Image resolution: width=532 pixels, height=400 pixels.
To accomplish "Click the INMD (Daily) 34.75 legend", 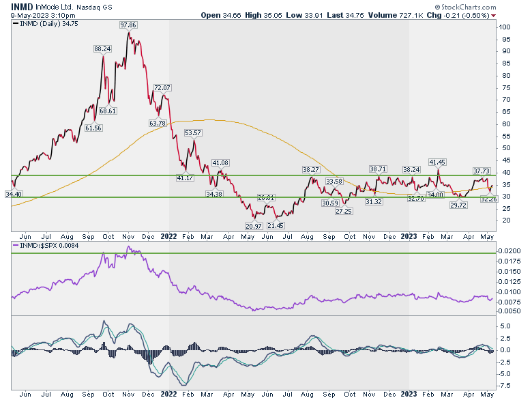I will tap(46, 24).
